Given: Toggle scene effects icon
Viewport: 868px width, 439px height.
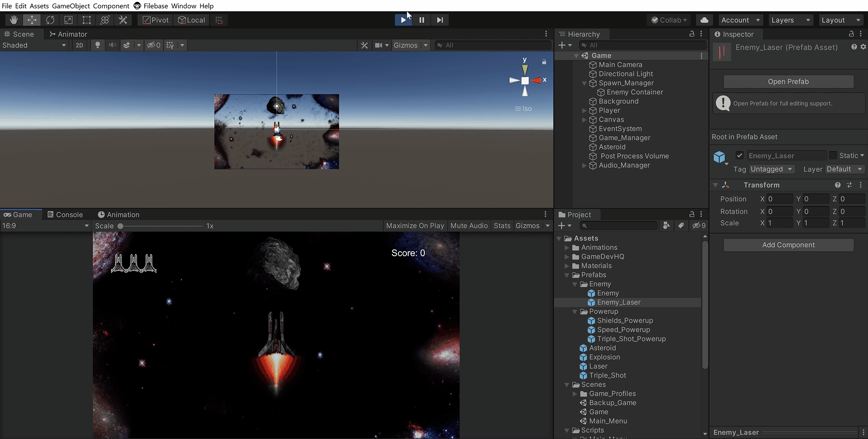Looking at the screenshot, I should (x=127, y=45).
